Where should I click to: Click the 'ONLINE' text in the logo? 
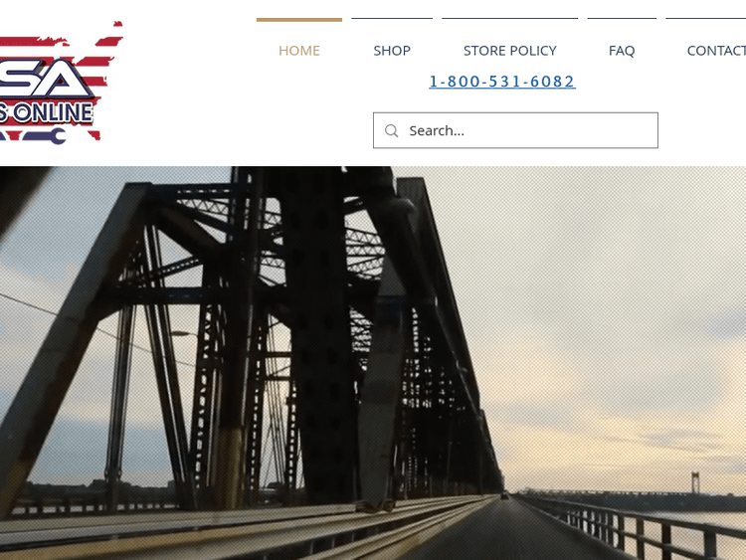tap(54, 113)
